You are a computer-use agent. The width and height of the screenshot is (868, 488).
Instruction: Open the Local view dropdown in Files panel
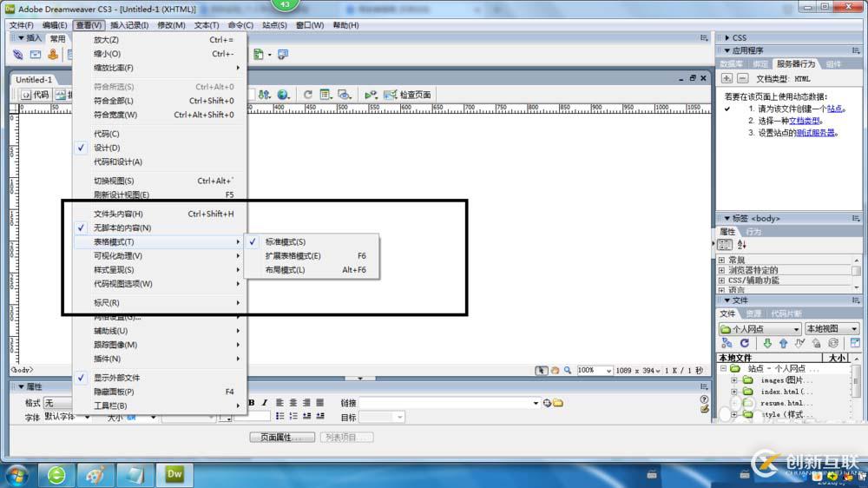point(832,329)
